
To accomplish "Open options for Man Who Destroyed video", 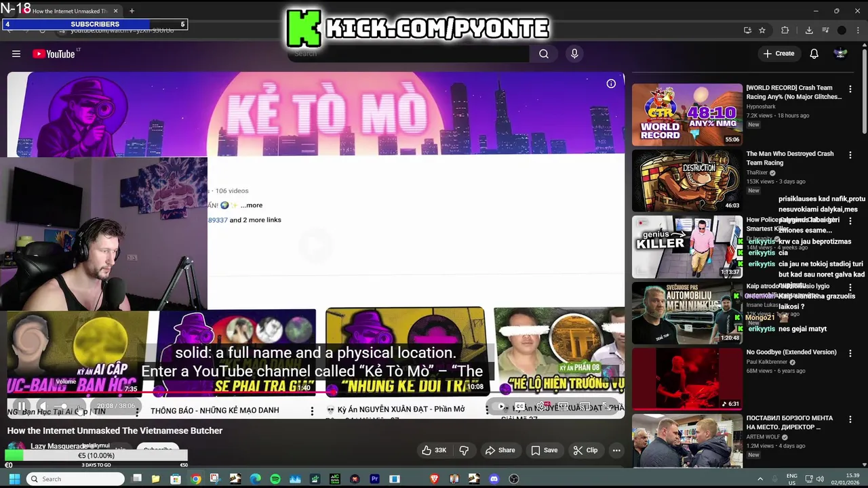I will (x=850, y=155).
